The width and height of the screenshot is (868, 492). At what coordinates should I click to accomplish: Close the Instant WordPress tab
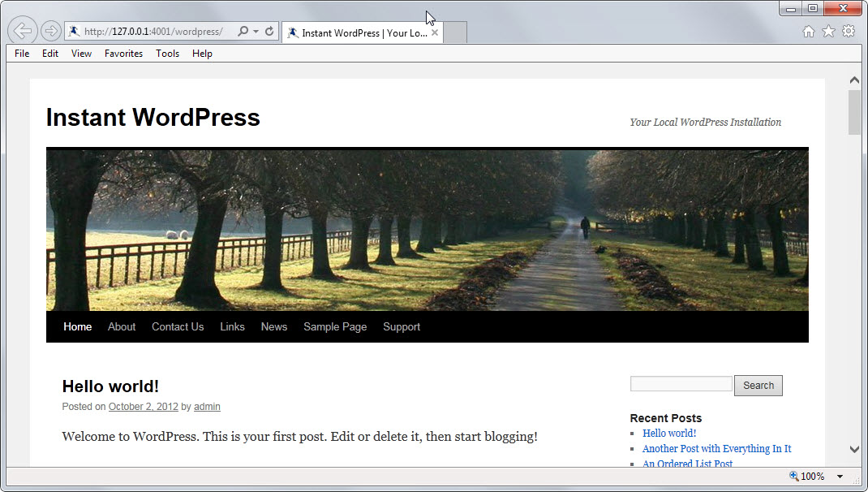tap(435, 32)
